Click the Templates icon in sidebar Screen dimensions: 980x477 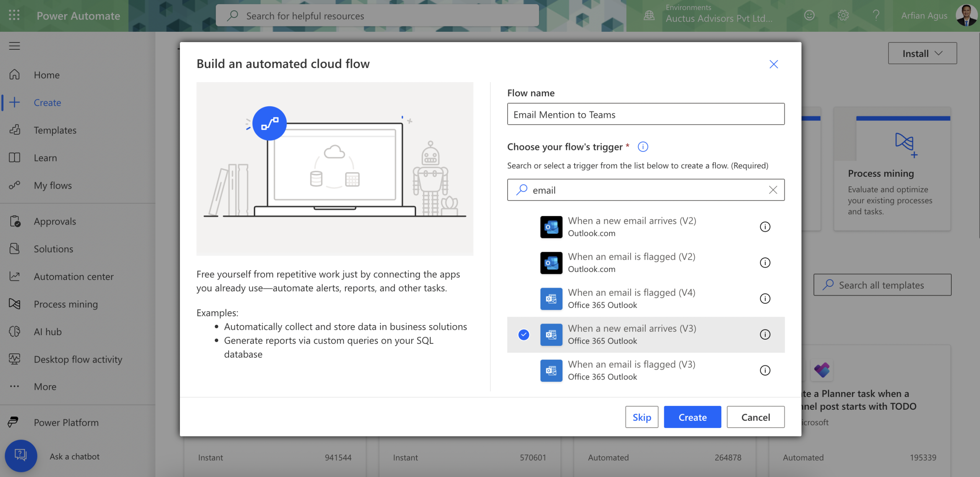click(x=15, y=130)
